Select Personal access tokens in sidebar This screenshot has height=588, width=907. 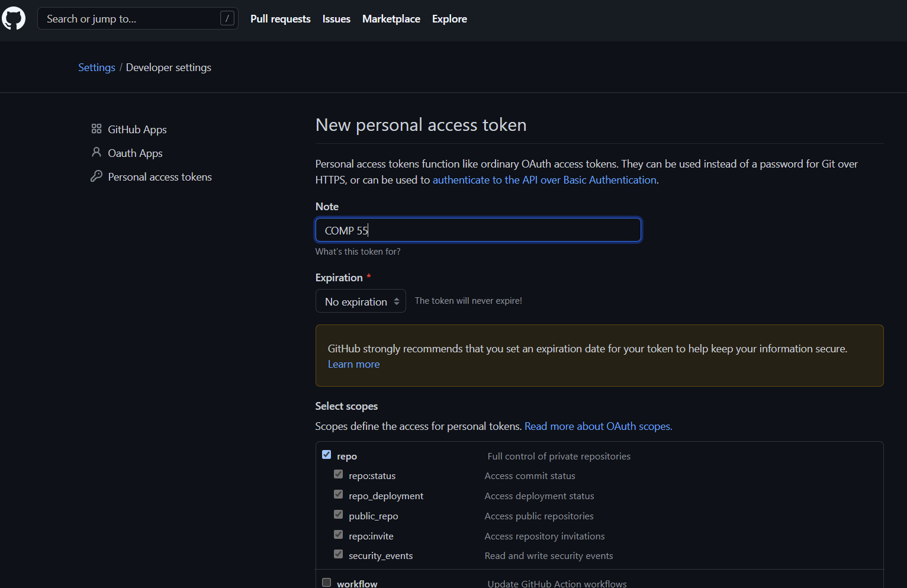click(x=160, y=176)
